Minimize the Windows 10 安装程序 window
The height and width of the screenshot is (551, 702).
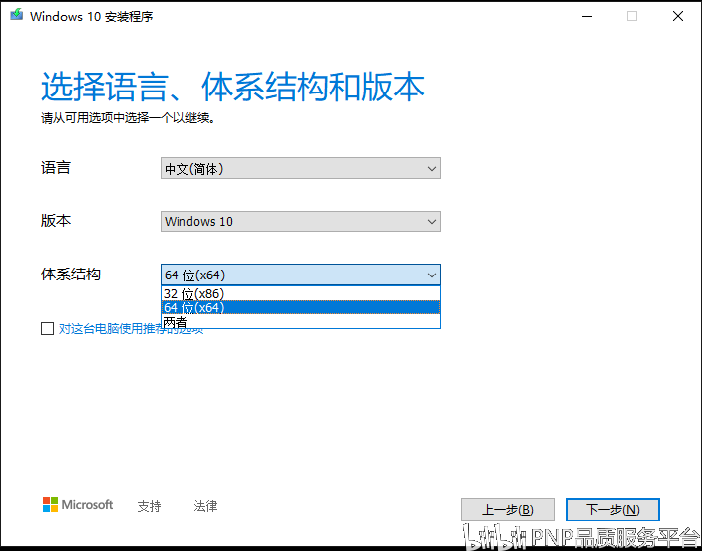point(587,16)
